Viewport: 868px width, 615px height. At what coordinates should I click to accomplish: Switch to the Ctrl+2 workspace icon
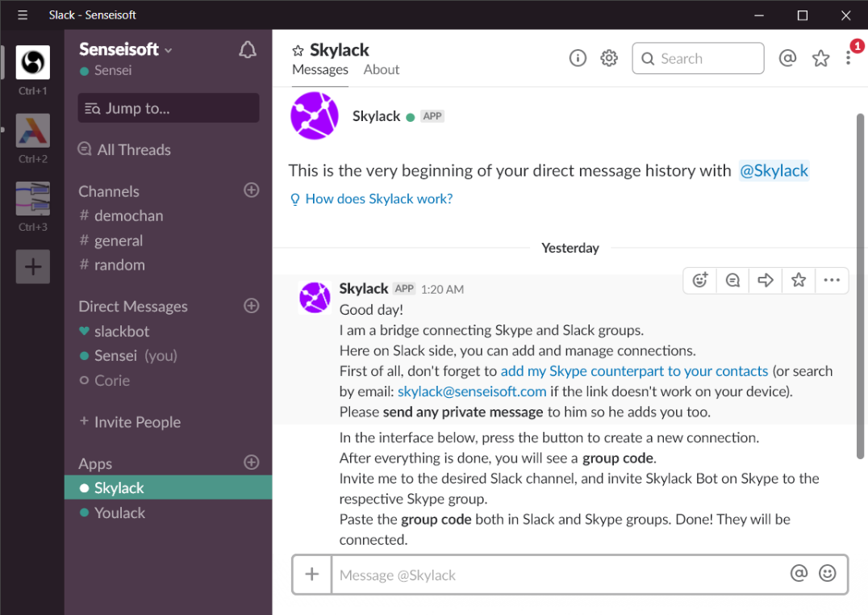coord(32,130)
